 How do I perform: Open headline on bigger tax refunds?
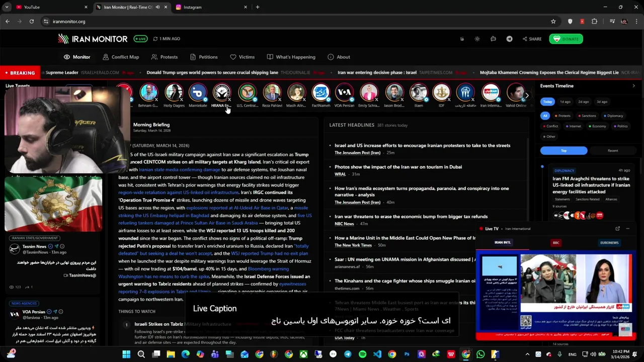pos(411,217)
